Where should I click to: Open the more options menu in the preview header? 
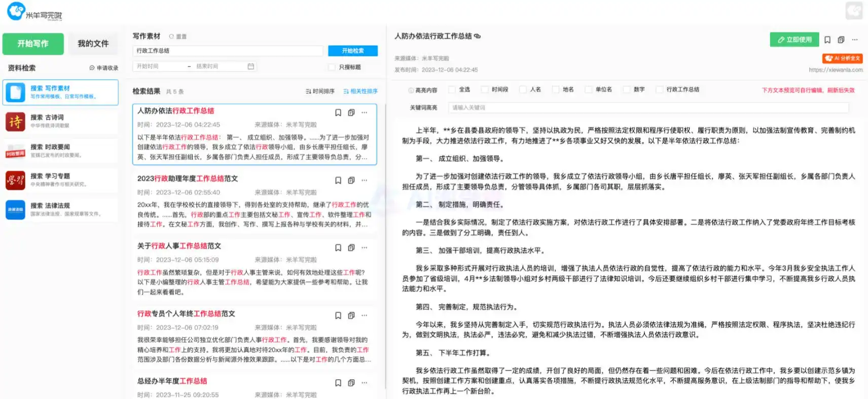[x=855, y=40]
